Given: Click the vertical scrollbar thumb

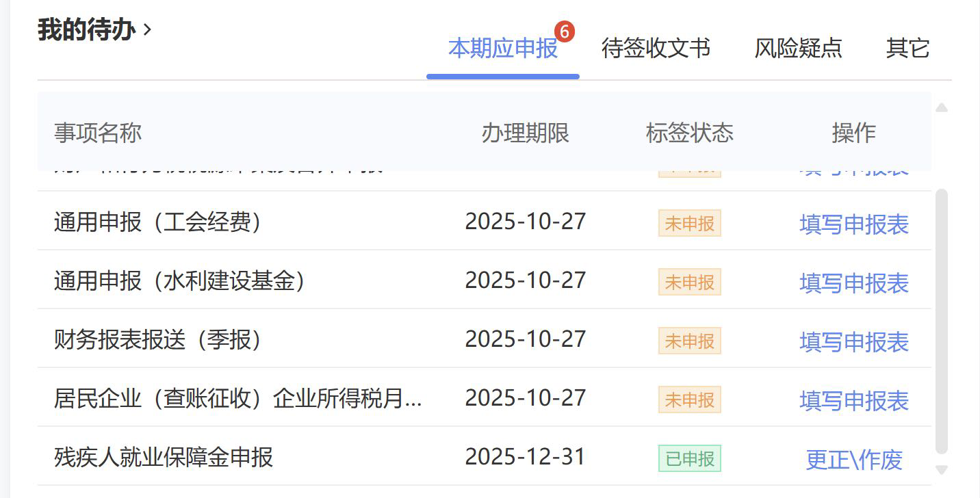Looking at the screenshot, I should 942,322.
